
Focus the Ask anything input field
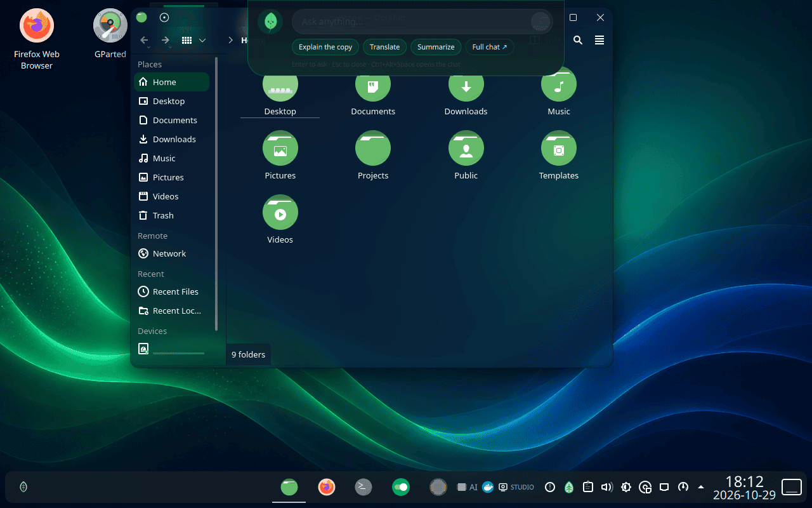(x=422, y=22)
